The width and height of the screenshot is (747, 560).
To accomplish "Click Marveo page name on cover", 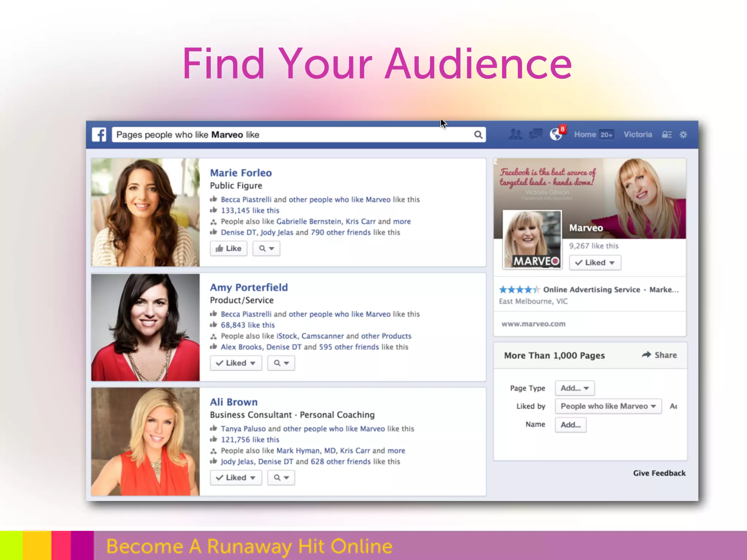I will tap(586, 228).
